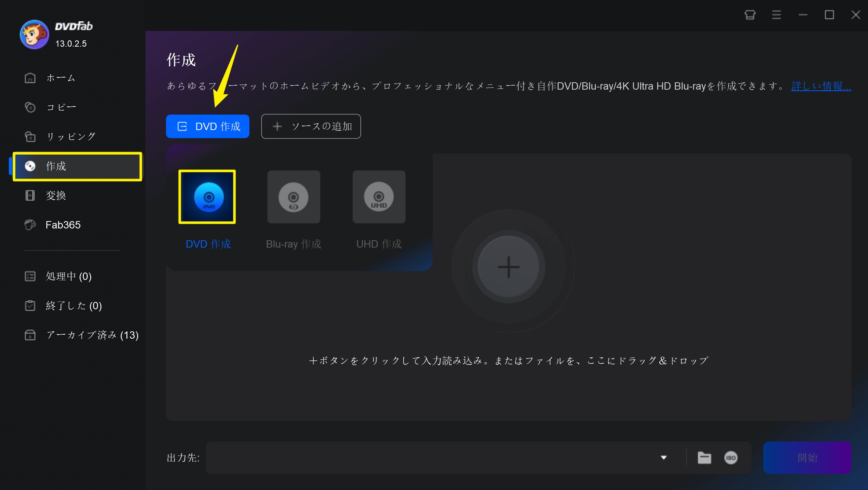Open the hamburger menu in title bar
Screen dimensions: 868x490
point(776,15)
